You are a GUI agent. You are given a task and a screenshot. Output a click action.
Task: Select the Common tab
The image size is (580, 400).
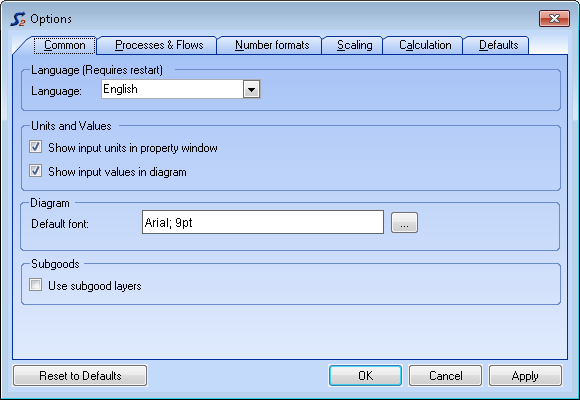(x=64, y=45)
